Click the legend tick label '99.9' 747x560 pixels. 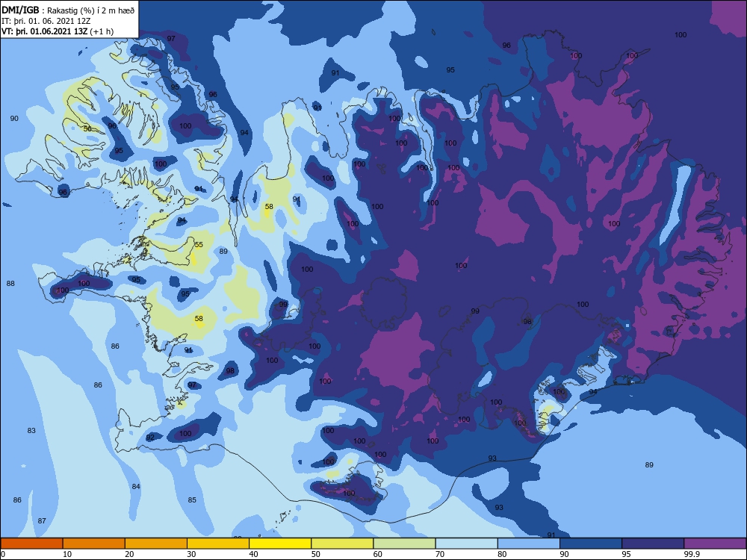692,554
